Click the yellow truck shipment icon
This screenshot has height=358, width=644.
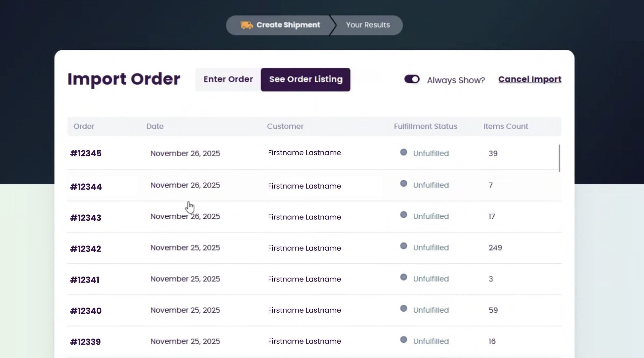point(247,25)
